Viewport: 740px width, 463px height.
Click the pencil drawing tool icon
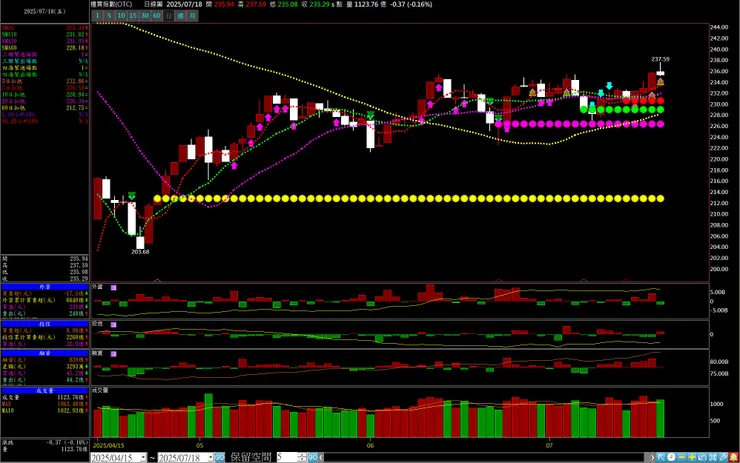tap(723, 457)
